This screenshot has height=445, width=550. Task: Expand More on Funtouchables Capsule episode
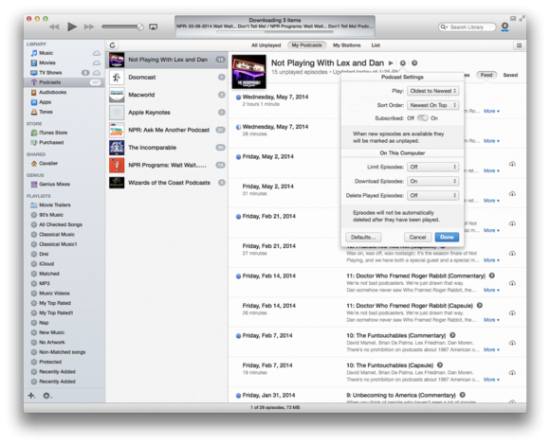(491, 379)
